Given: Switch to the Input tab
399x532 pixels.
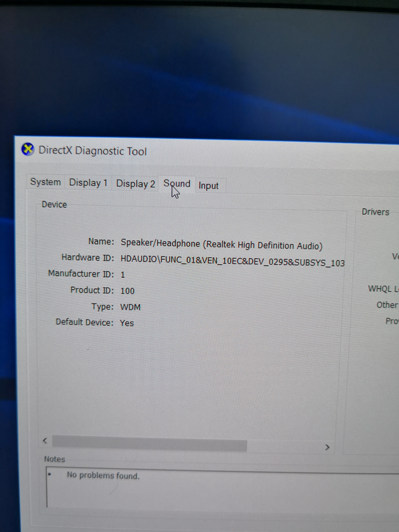Looking at the screenshot, I should point(209,186).
